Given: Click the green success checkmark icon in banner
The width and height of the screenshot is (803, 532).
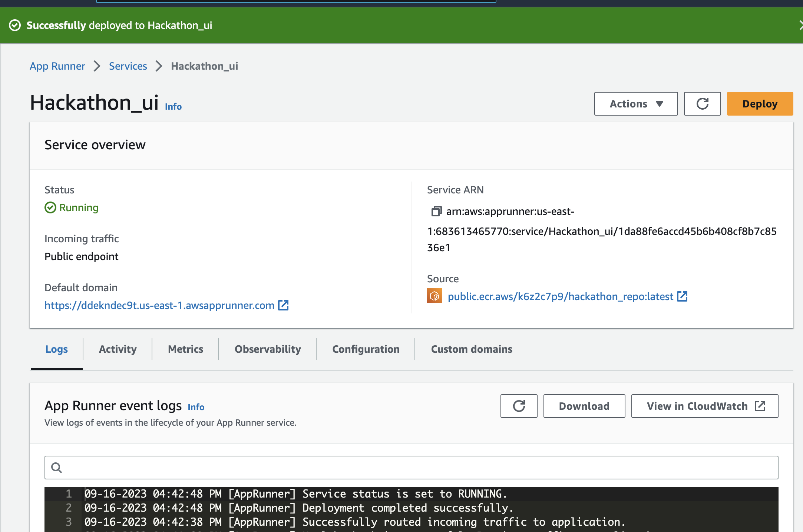Looking at the screenshot, I should pos(15,25).
